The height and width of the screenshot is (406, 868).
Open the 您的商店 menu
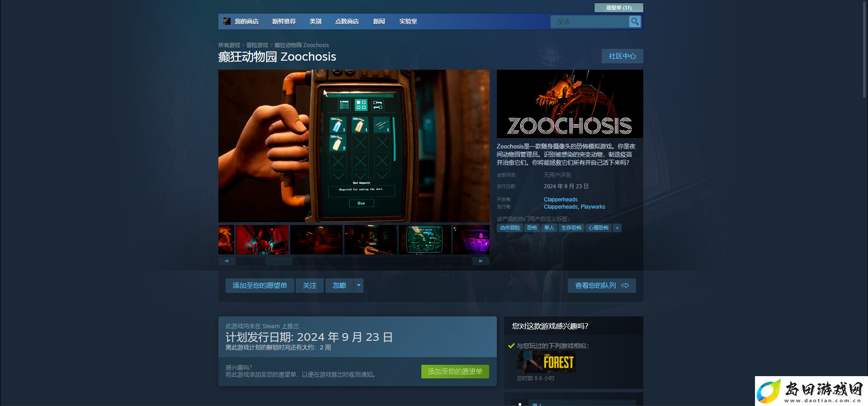coord(247,21)
